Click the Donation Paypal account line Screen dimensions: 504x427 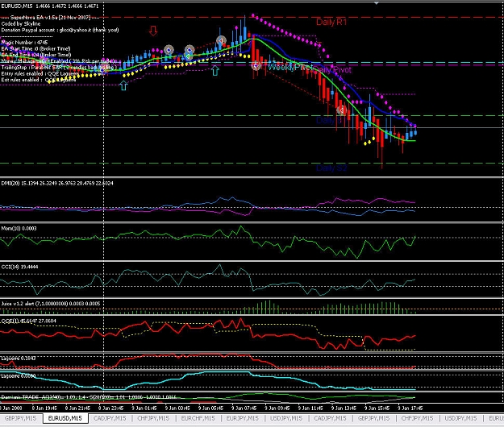60,30
